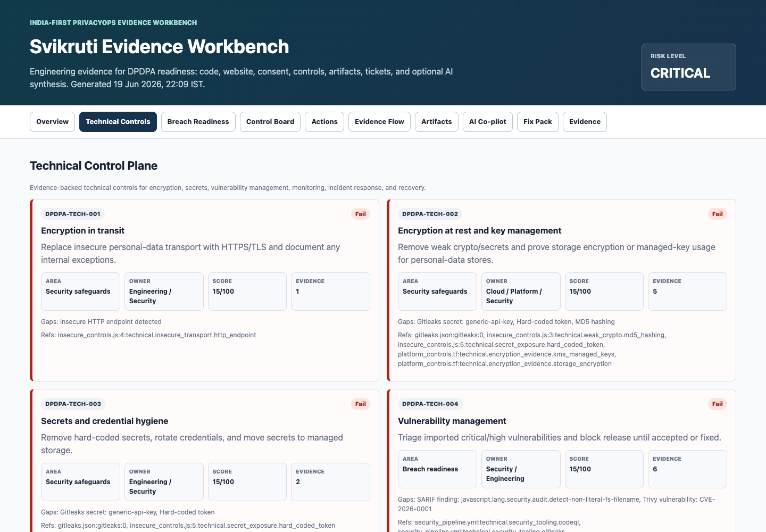Click the Fail badge on DPDPA-TECH-001

click(361, 214)
